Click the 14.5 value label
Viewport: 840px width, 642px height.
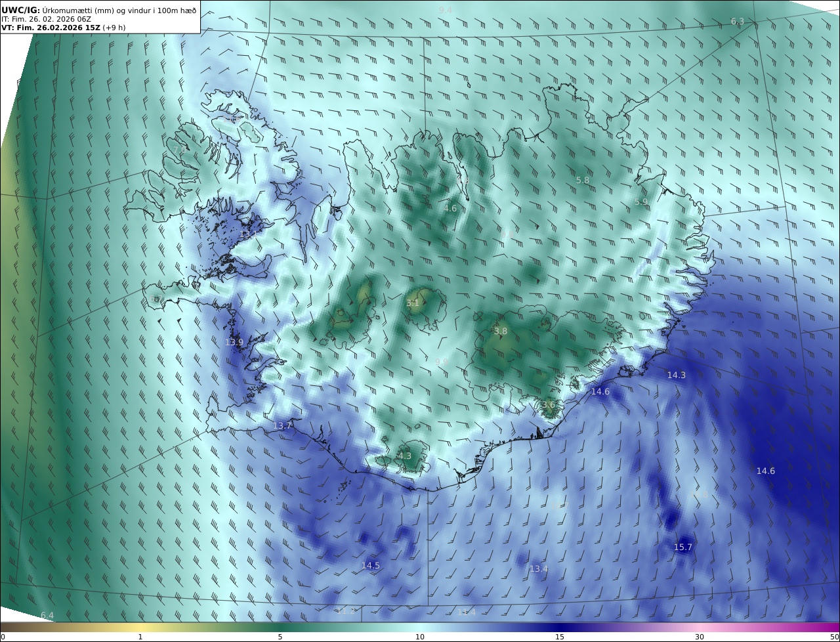371,566
